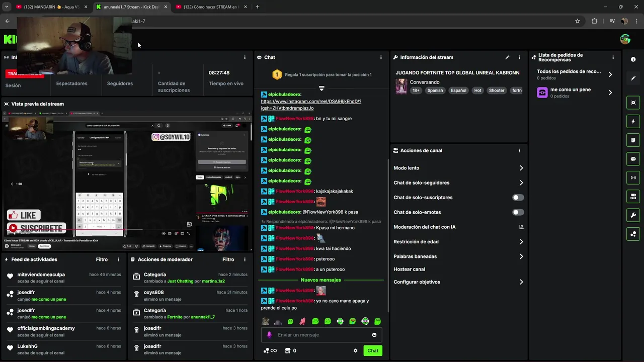Open Feed de actividades three-dot menu
The width and height of the screenshot is (644, 362).
click(x=118, y=259)
